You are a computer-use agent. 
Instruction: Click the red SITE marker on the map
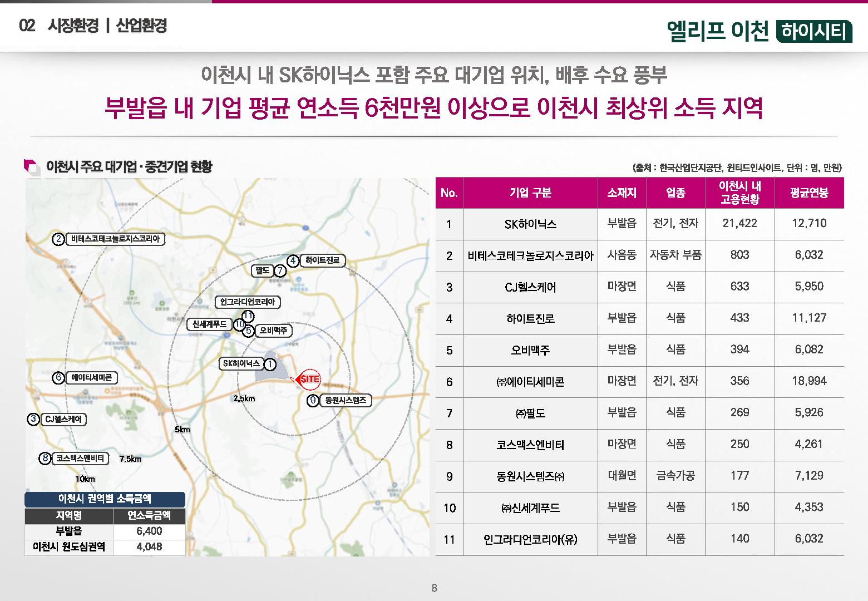[x=308, y=380]
